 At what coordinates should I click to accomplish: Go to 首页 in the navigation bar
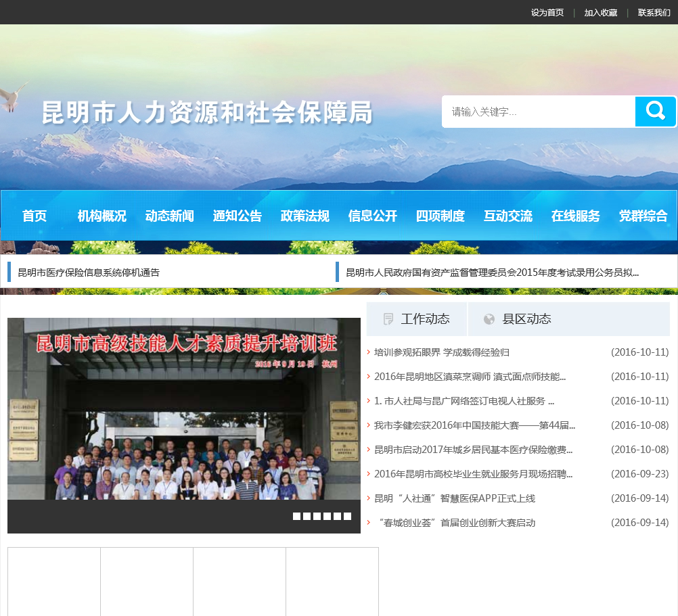coord(35,216)
